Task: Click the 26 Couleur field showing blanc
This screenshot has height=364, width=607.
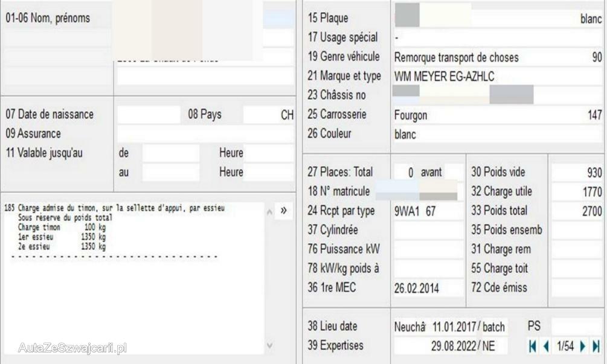Action: (498, 134)
